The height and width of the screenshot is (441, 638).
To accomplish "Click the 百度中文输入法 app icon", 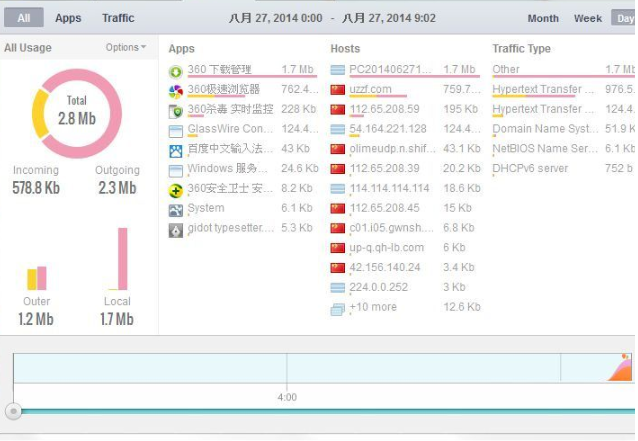I will tap(176, 149).
